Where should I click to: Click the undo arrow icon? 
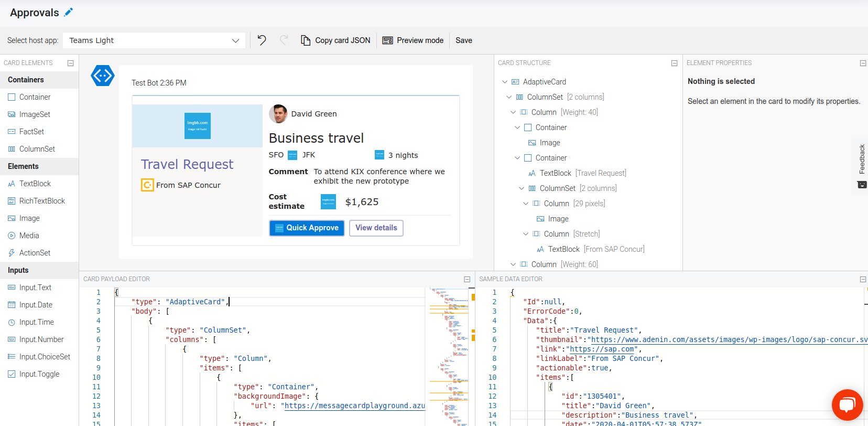click(262, 40)
